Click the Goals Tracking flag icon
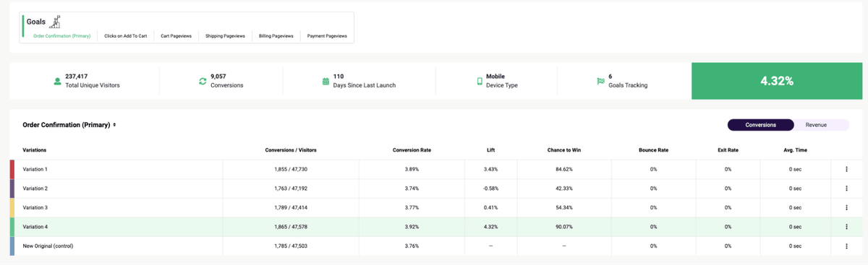The image size is (868, 265). 600,81
